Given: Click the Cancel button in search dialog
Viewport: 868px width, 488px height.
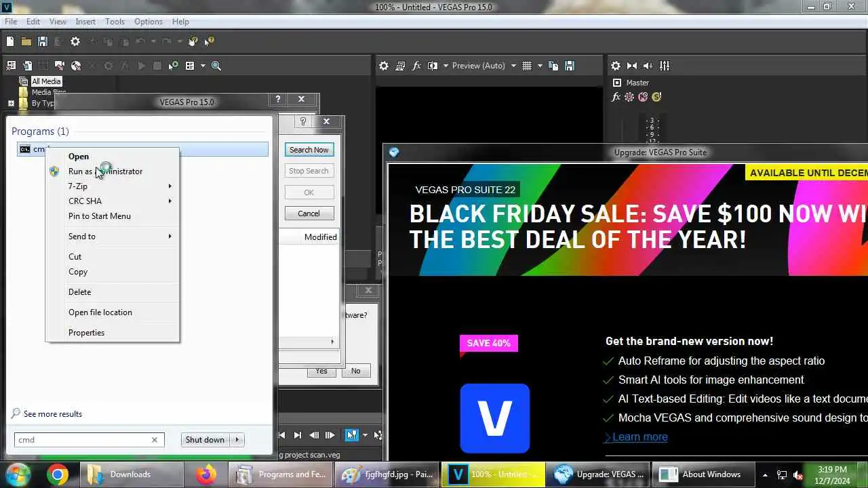Looking at the screenshot, I should tap(309, 213).
